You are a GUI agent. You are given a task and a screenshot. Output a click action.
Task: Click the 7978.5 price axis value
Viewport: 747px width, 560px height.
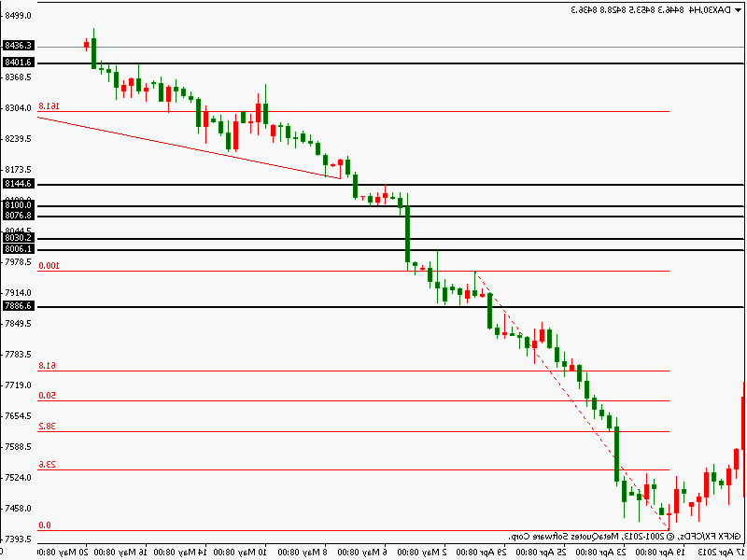(x=18, y=262)
